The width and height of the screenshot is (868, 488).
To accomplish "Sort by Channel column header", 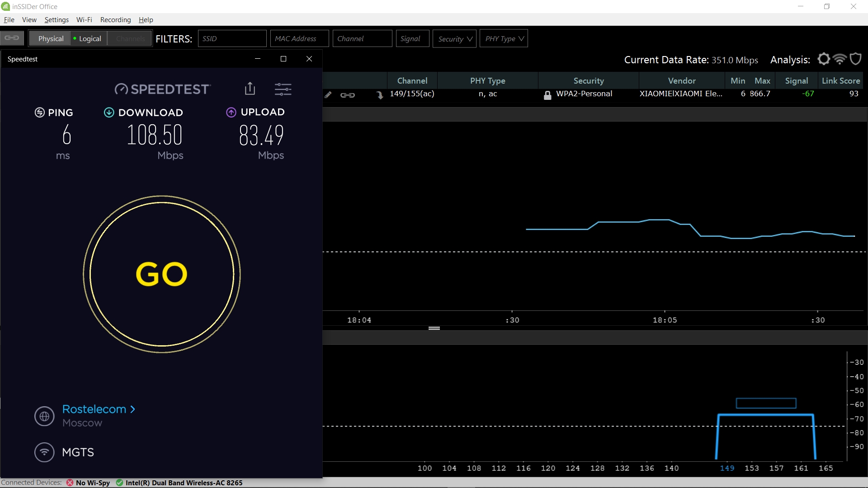I will click(412, 80).
